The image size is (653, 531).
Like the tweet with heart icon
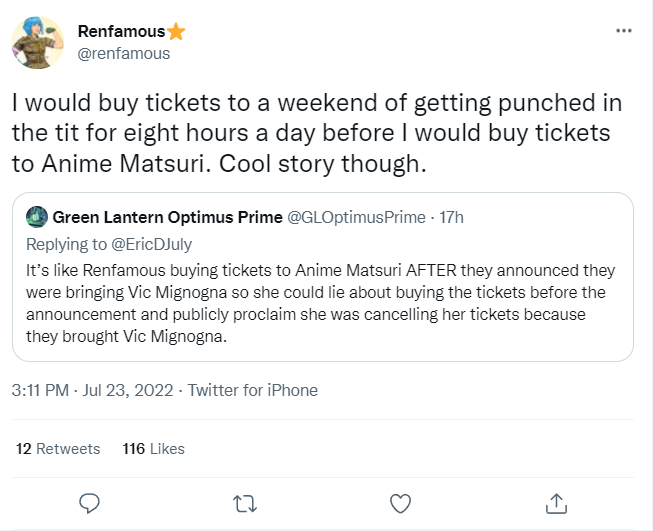[x=400, y=503]
